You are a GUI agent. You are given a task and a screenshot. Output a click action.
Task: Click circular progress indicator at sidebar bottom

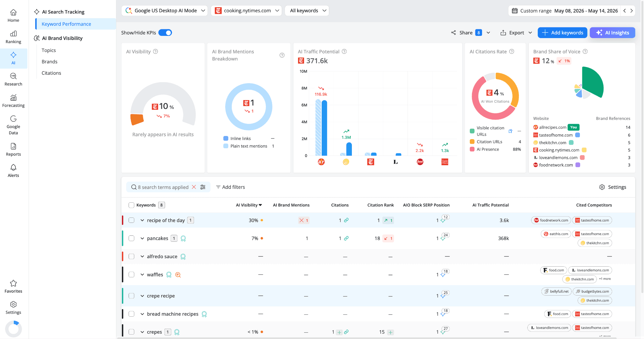pos(14,329)
